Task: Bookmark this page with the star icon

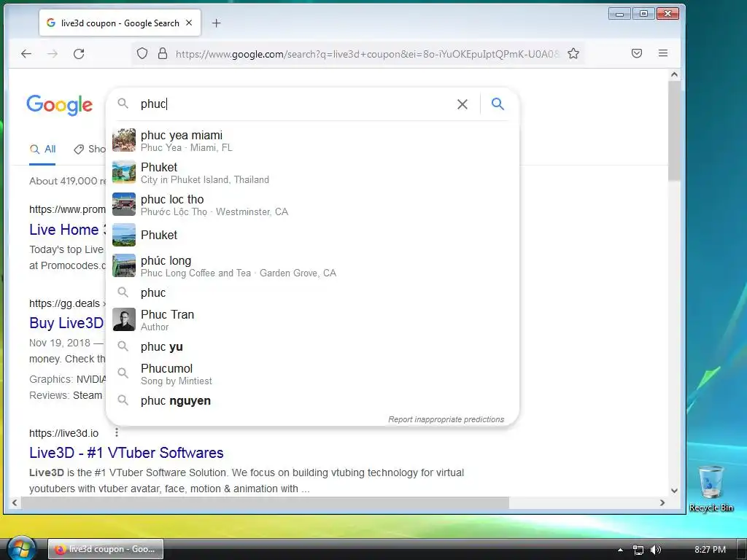Action: (573, 53)
